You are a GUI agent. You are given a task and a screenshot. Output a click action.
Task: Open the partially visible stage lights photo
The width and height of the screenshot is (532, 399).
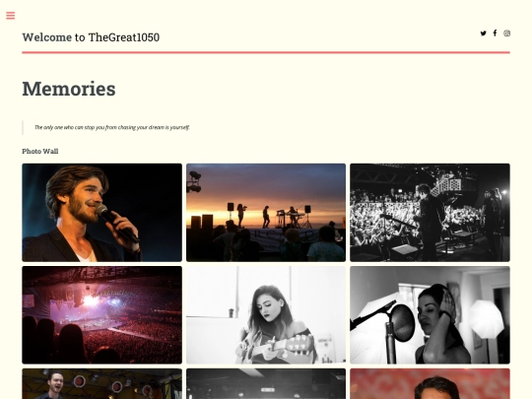[x=102, y=384]
